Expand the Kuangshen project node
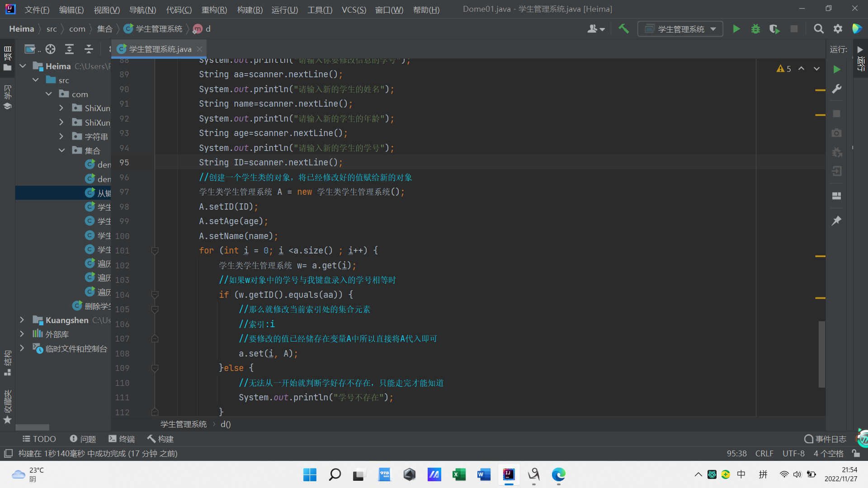Image resolution: width=868 pixels, height=488 pixels. 22,320
